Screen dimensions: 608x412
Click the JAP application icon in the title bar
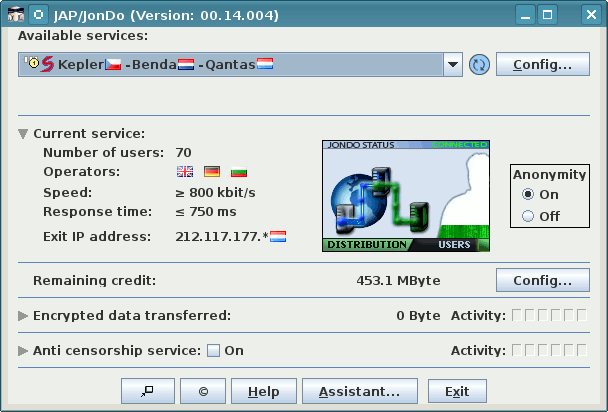(x=16, y=15)
